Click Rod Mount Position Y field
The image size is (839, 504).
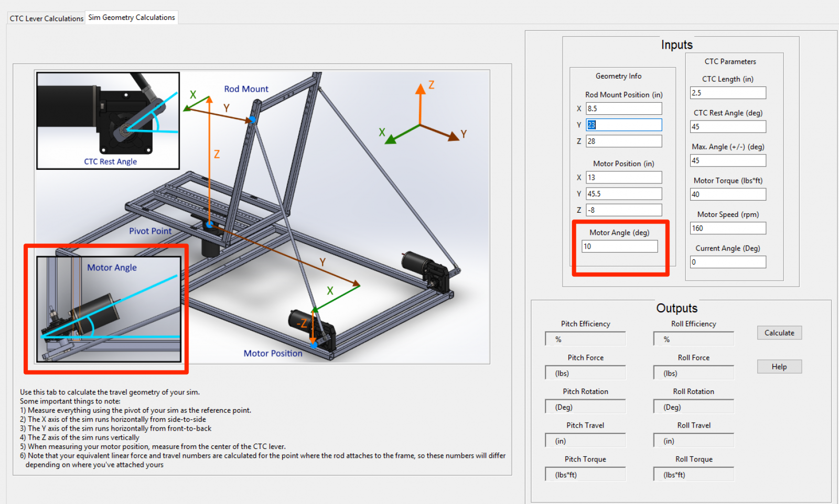click(624, 125)
